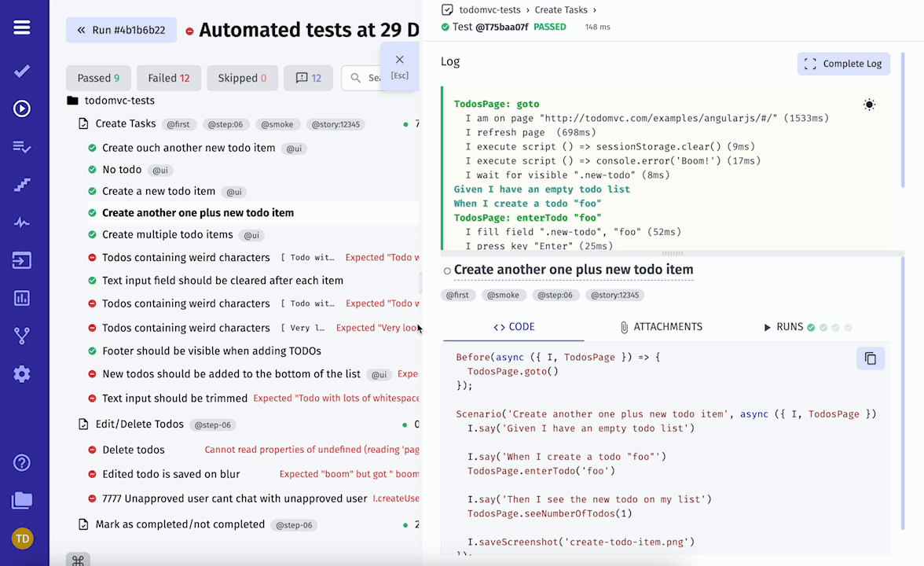
Task: Expand the Mark as completed/not completed suite
Action: pyautogui.click(x=181, y=524)
